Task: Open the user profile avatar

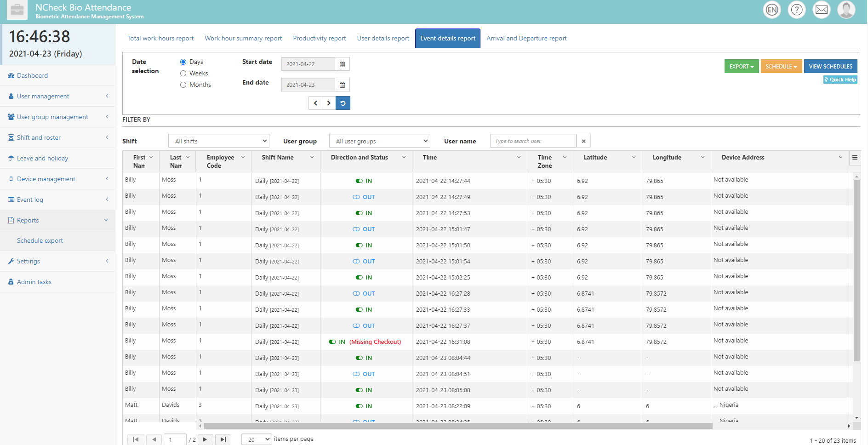Action: (x=846, y=10)
